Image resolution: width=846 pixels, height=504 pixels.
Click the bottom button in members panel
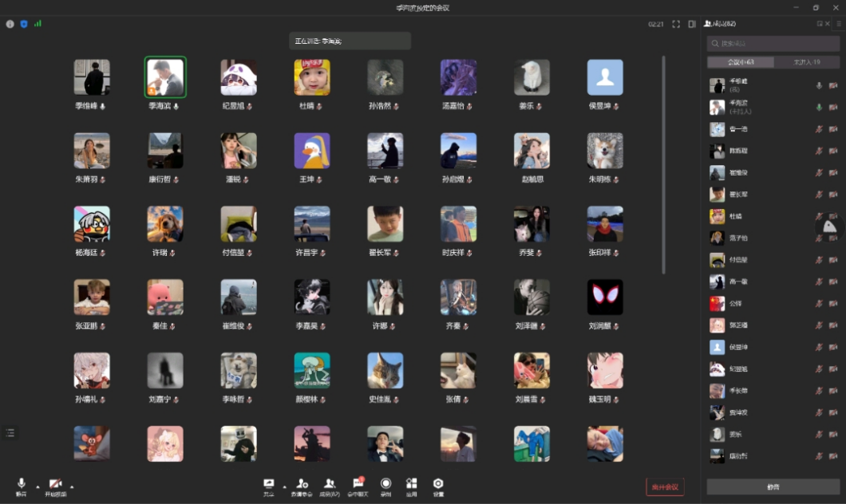[x=773, y=486]
